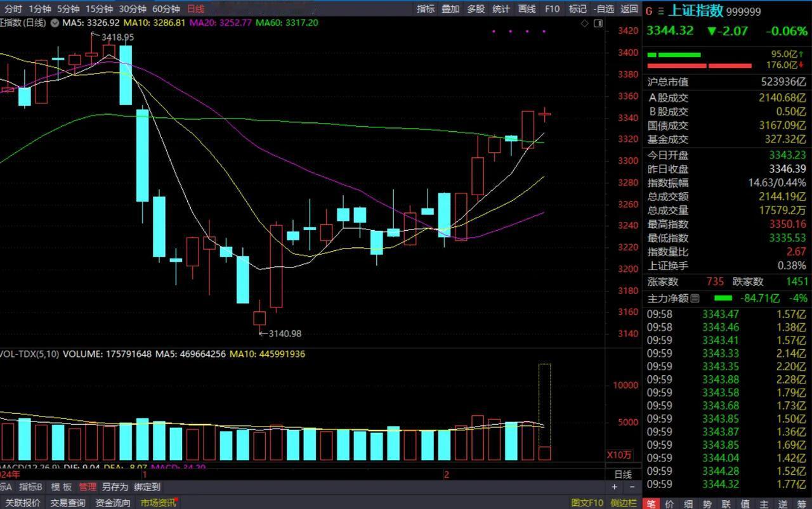Switch to the 60分钟 timeframe

(166, 9)
